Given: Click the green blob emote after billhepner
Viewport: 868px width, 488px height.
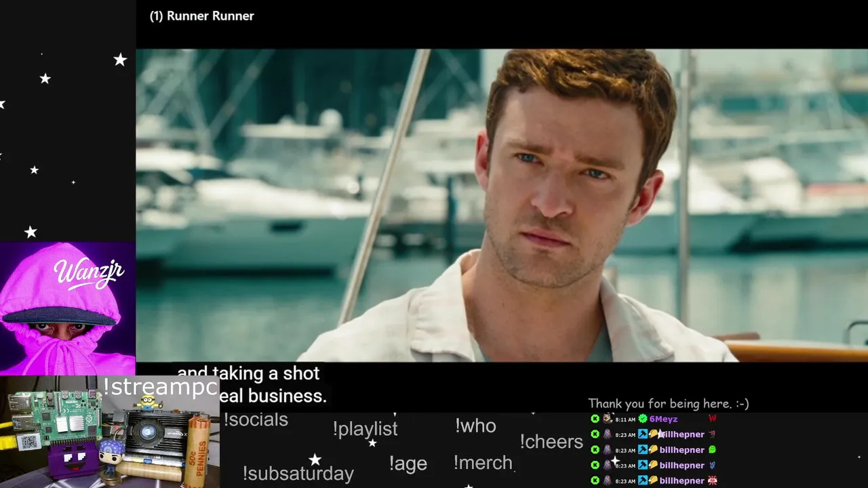Looking at the screenshot, I should click(712, 449).
